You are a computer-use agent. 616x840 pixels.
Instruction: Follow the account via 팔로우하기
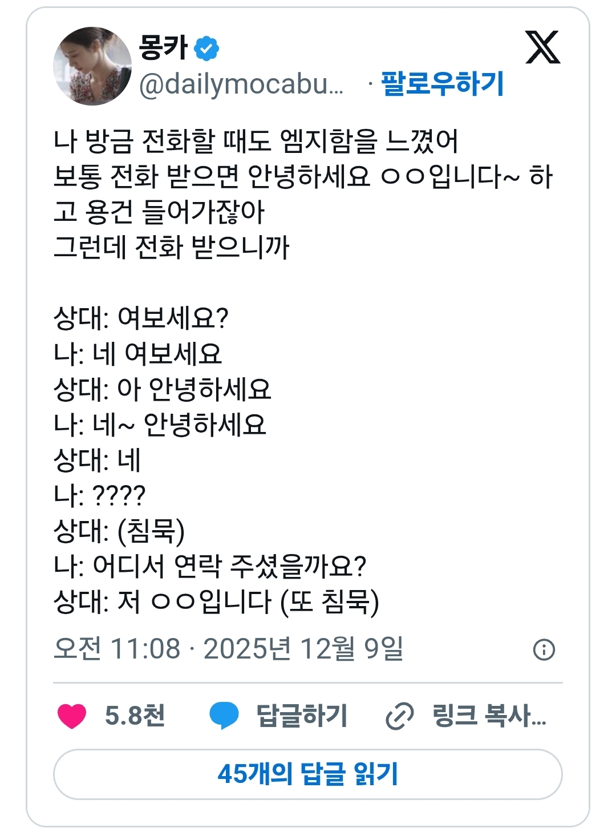click(443, 84)
